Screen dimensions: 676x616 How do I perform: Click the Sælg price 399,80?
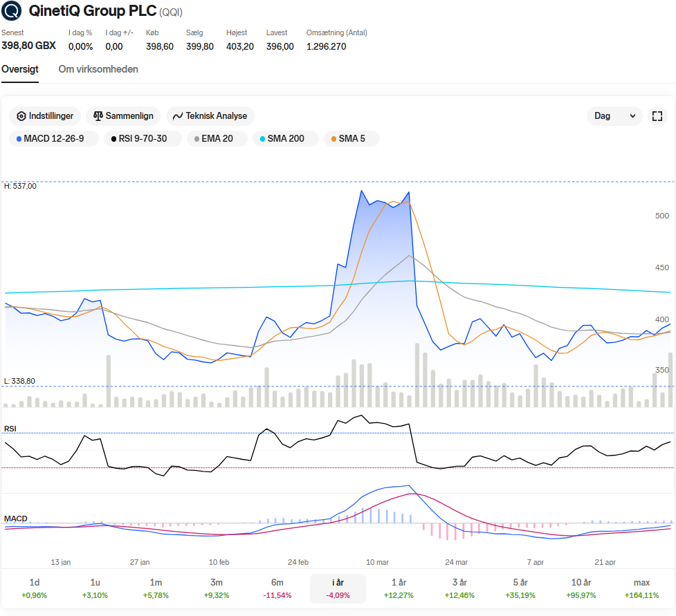[199, 46]
